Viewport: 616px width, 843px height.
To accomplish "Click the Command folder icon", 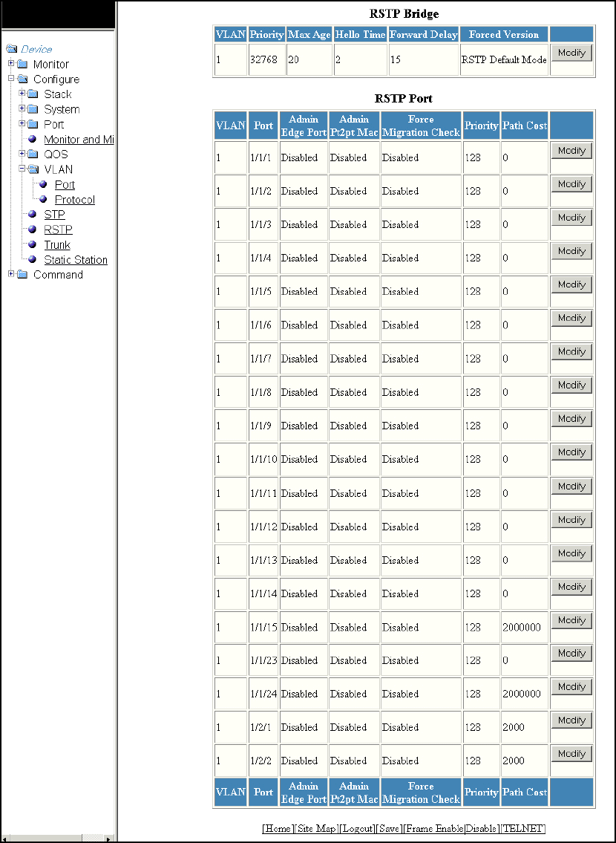I will click(x=22, y=275).
